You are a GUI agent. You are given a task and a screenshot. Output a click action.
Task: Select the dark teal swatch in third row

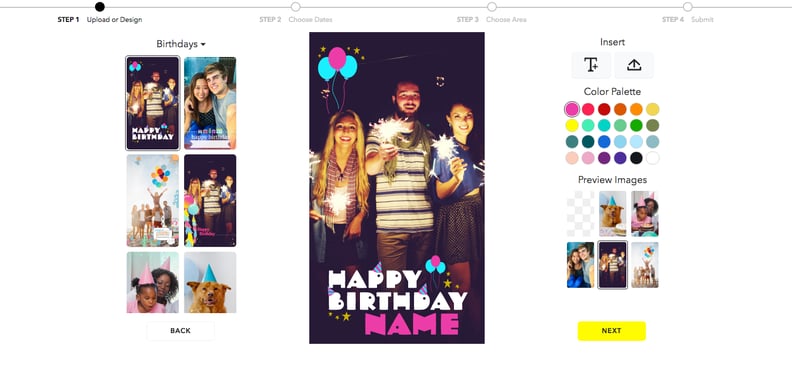[x=588, y=141]
